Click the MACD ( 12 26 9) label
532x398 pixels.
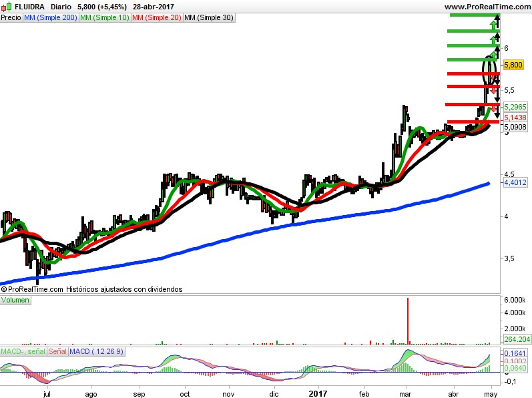96,351
